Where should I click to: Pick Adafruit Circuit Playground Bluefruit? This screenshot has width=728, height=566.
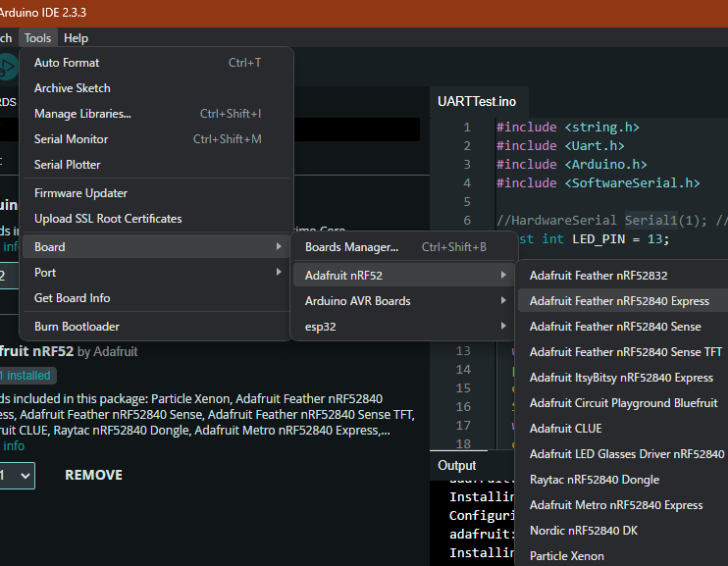coord(623,403)
